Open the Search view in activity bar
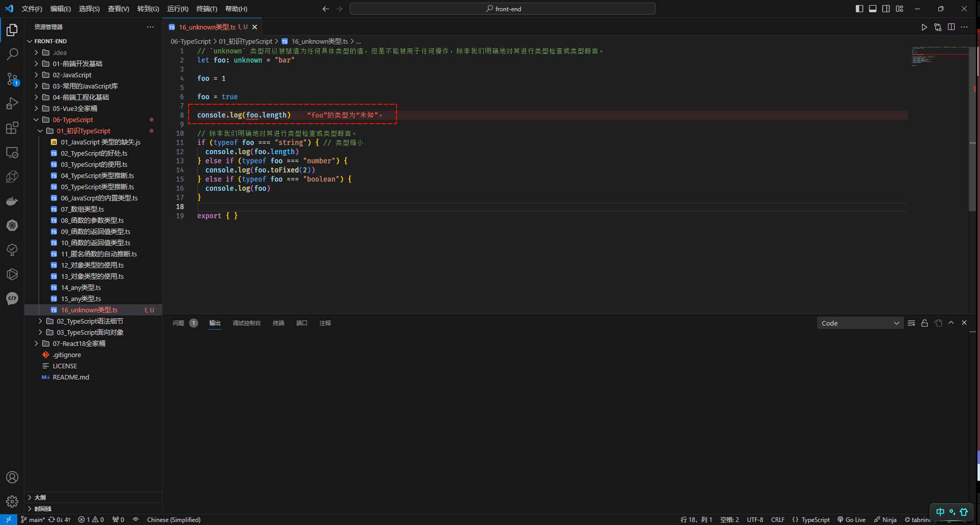 (x=12, y=54)
